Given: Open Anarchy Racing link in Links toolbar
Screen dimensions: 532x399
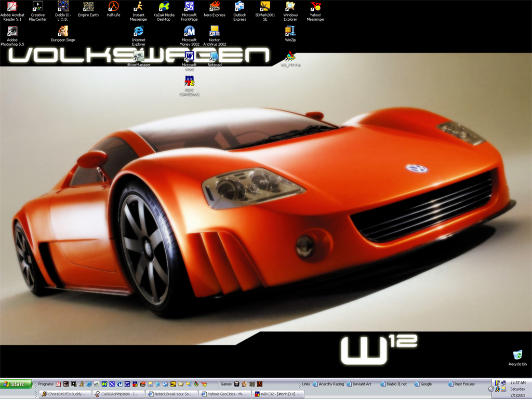Looking at the screenshot, I should point(328,384).
